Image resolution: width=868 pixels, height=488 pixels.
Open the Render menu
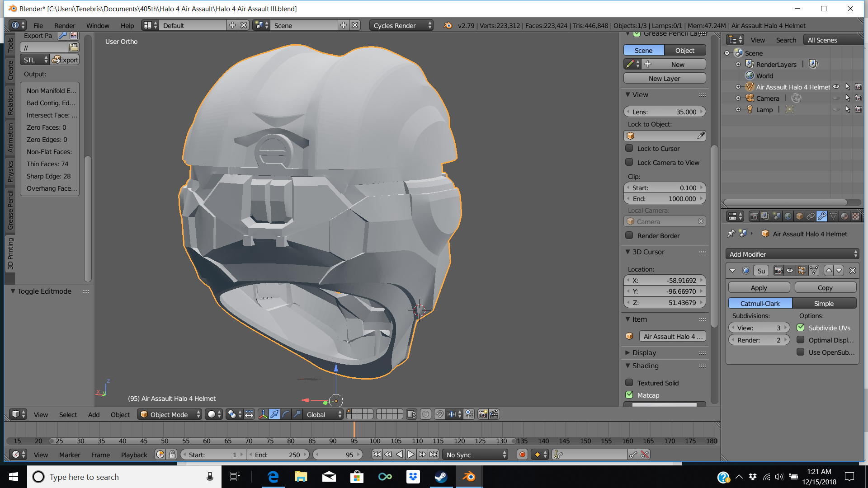click(x=65, y=25)
